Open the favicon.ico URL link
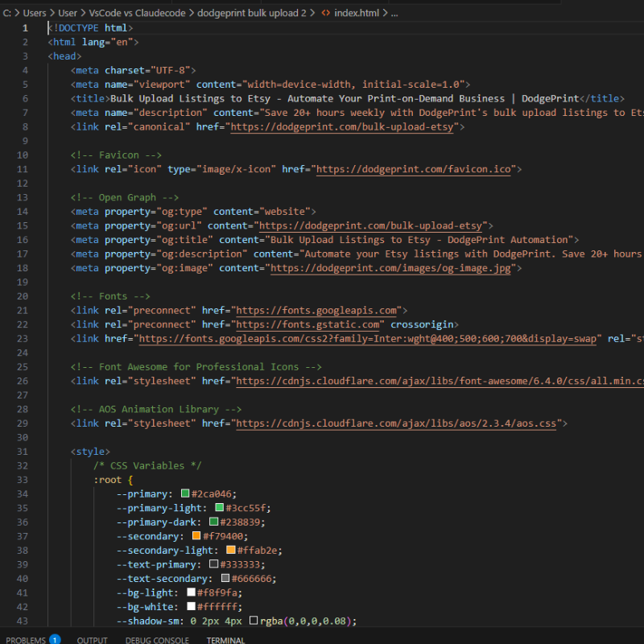Image resolution: width=644 pixels, height=644 pixels. (415, 169)
